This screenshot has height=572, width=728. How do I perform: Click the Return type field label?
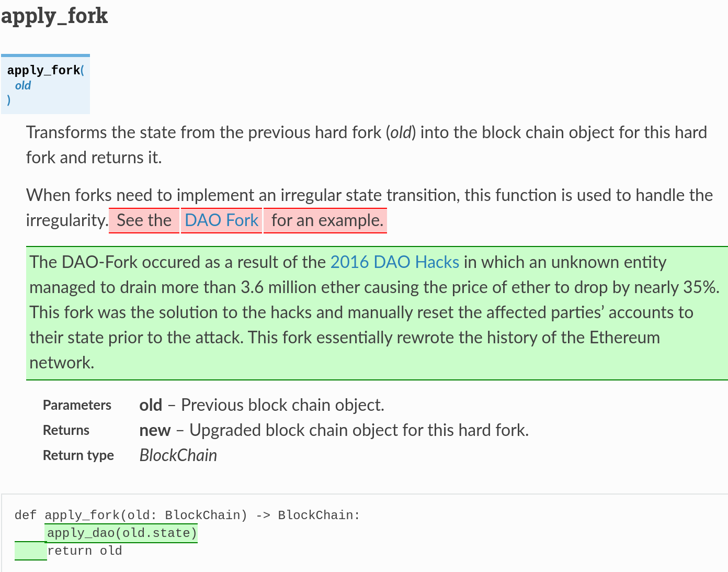(x=78, y=455)
